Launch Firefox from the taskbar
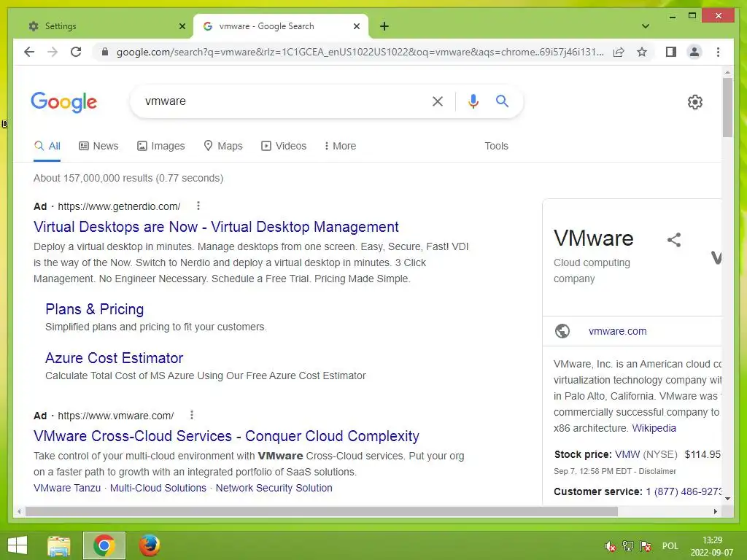This screenshot has width=747, height=560. point(149,545)
